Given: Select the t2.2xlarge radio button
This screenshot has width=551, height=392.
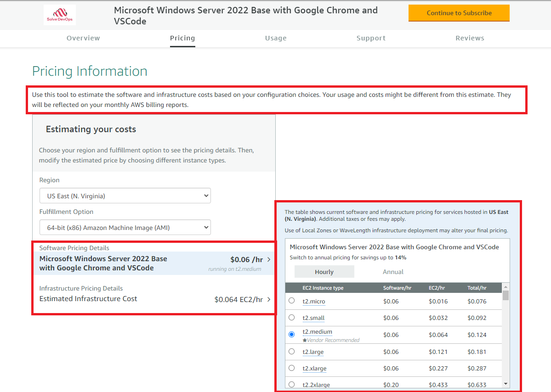Looking at the screenshot, I should 292,385.
